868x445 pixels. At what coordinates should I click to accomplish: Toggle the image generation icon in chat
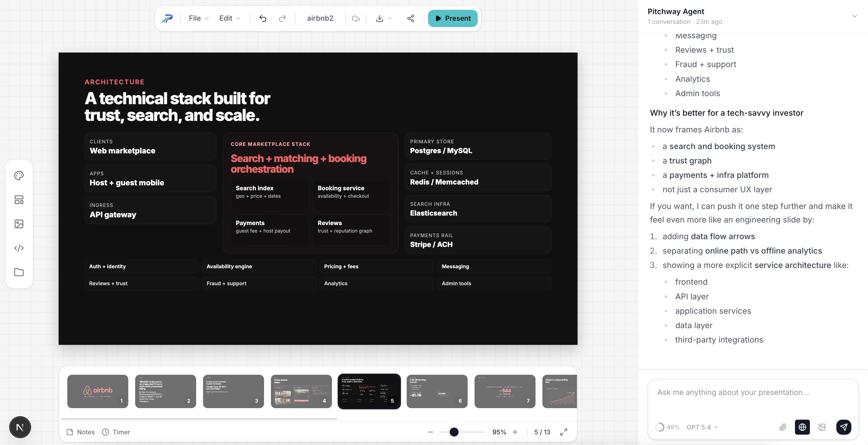pyautogui.click(x=822, y=427)
